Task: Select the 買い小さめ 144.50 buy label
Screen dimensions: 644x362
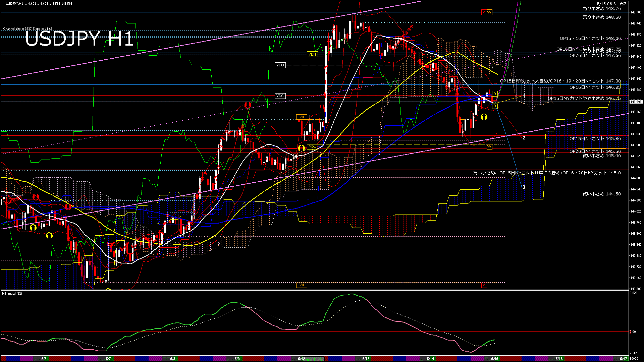Action: click(601, 194)
